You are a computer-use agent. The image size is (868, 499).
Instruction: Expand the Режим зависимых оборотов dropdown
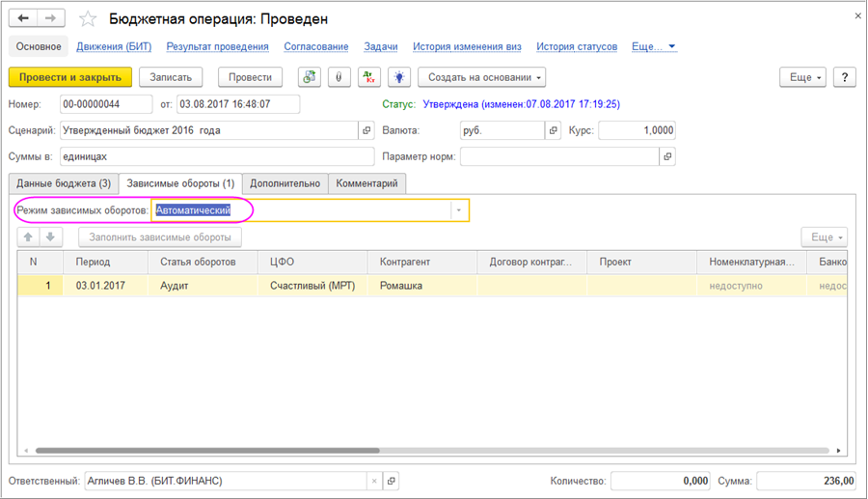click(x=459, y=210)
